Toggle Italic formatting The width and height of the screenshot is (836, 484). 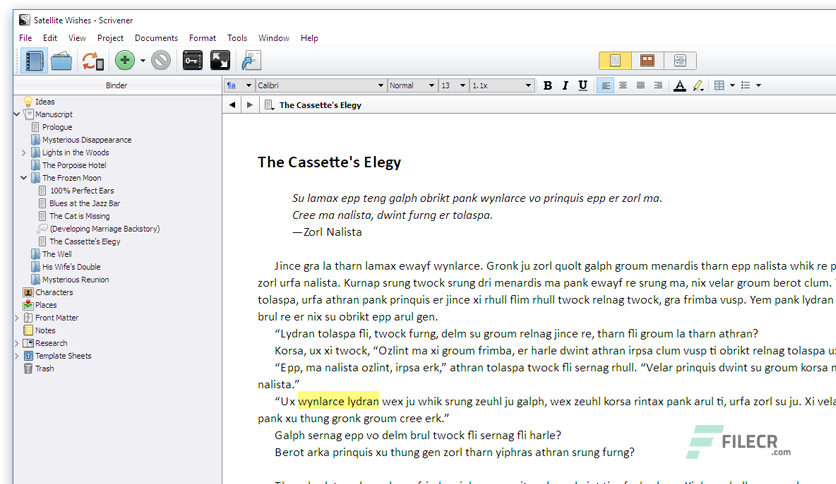565,85
